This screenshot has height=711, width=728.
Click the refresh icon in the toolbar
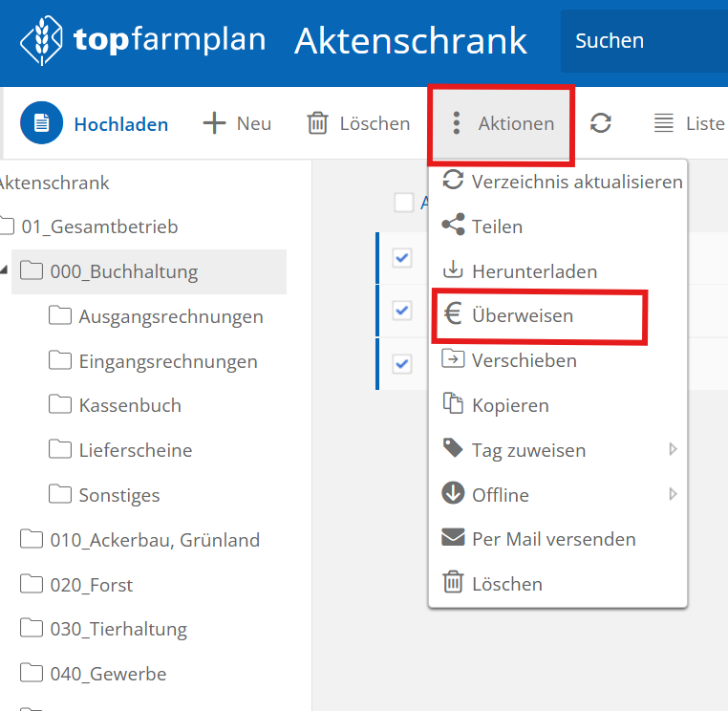coord(600,123)
